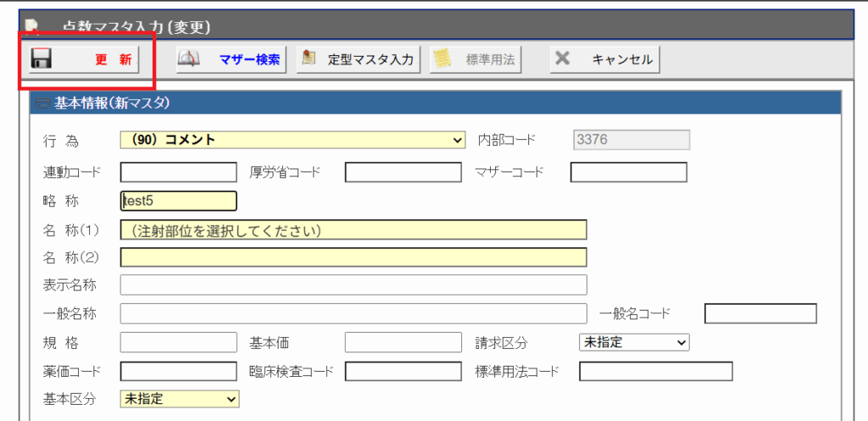This screenshot has width=868, height=421.
Task: Click the 標準用法 notepad icon
Action: tap(442, 59)
